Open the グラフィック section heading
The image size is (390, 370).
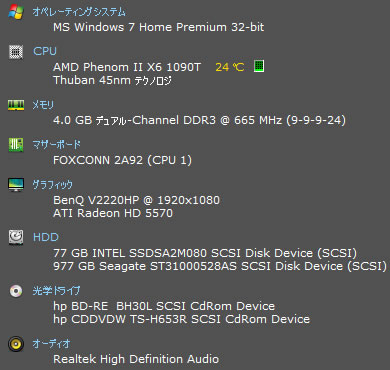(x=52, y=184)
